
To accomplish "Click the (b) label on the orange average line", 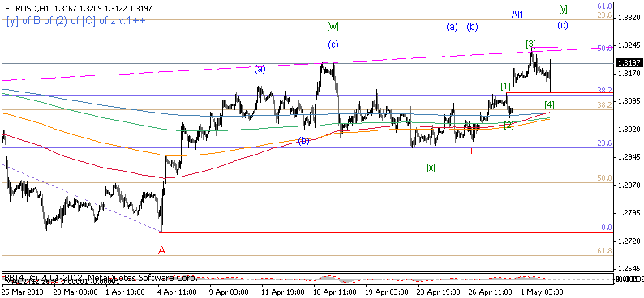I will click(303, 141).
